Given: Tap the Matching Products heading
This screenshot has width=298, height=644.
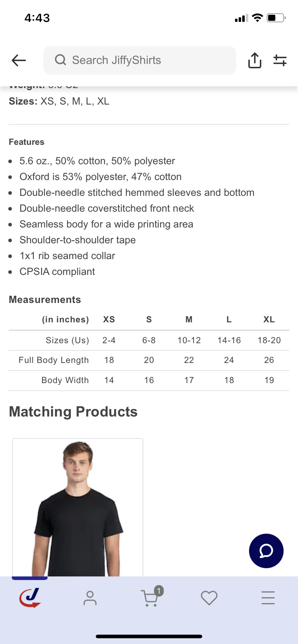Looking at the screenshot, I should 73,412.
